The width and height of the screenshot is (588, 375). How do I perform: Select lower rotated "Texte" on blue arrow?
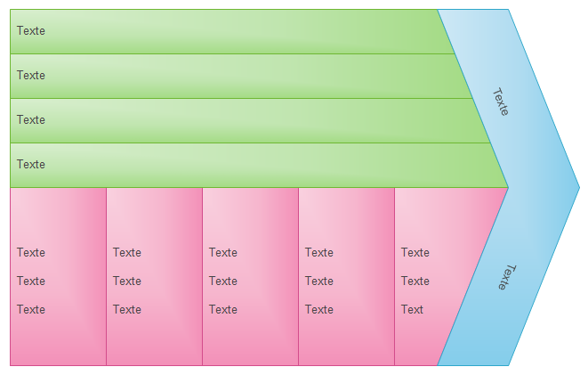pyautogui.click(x=504, y=276)
